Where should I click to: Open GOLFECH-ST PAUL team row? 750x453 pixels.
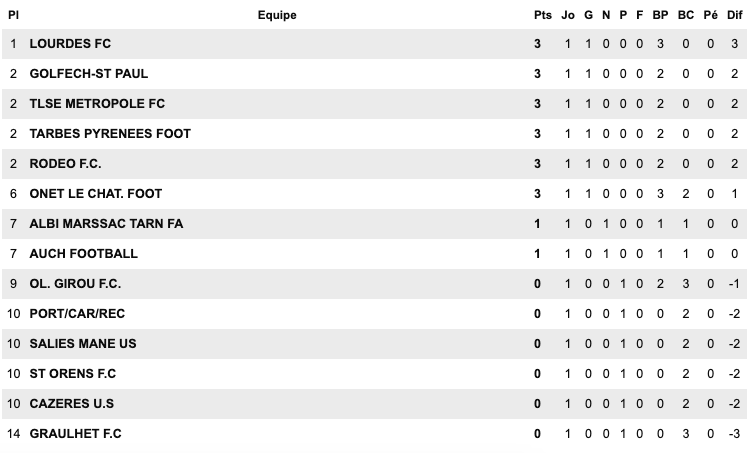[89, 74]
